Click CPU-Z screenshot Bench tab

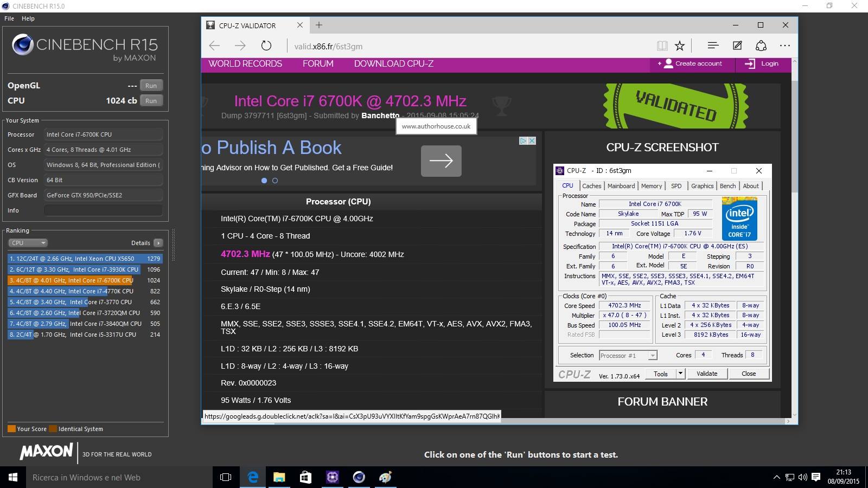pyautogui.click(x=727, y=186)
